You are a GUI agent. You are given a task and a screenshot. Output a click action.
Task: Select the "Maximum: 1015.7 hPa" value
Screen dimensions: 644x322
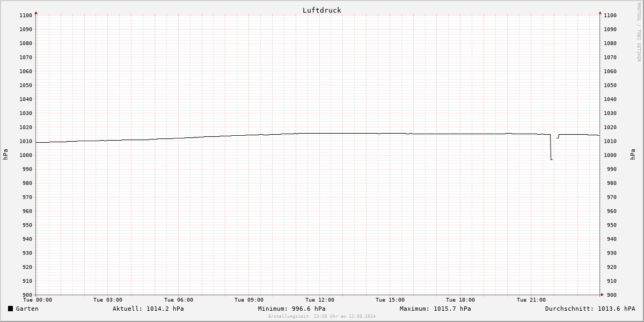point(435,309)
